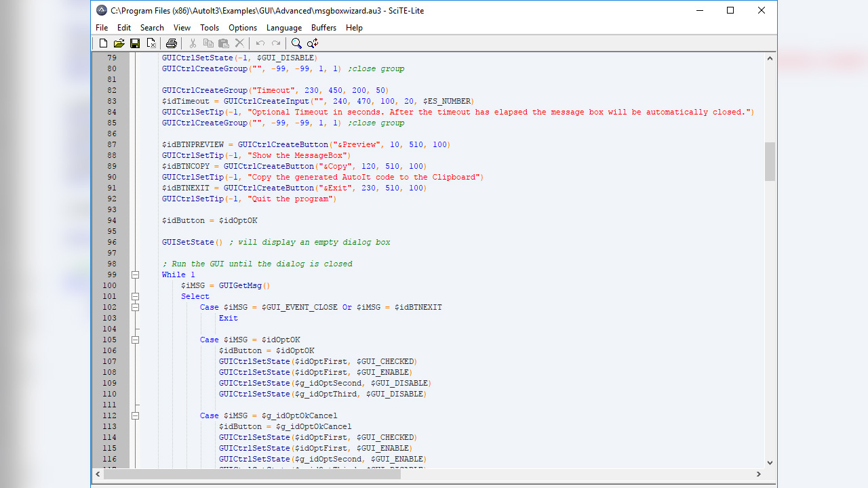Click line number 87 in the margin
Screen dimensions: 868x488
coord(111,144)
